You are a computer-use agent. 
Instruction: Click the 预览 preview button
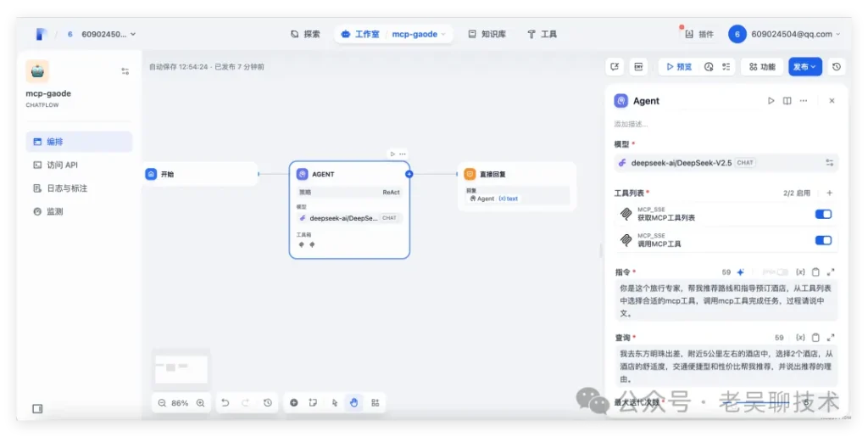(x=677, y=67)
